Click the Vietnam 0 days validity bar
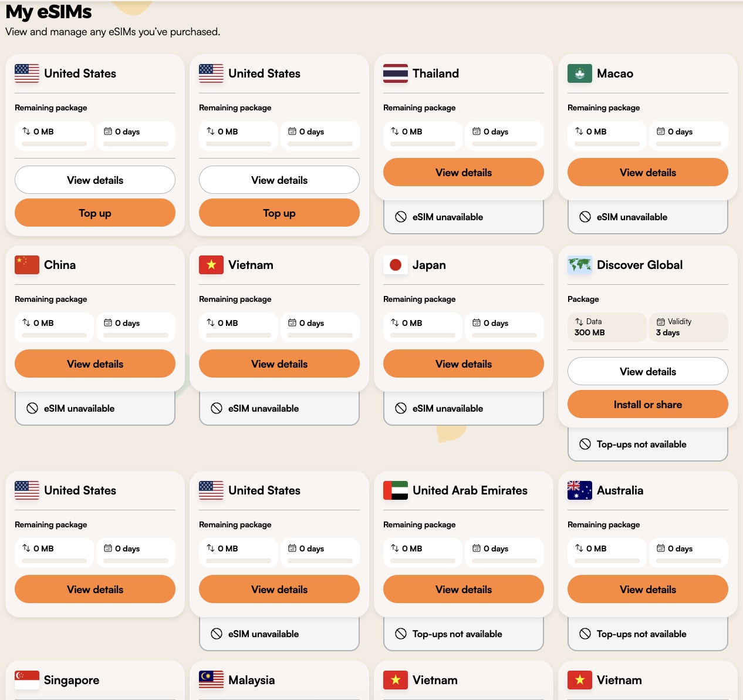Screen dimensions: 743x700 click(x=320, y=335)
